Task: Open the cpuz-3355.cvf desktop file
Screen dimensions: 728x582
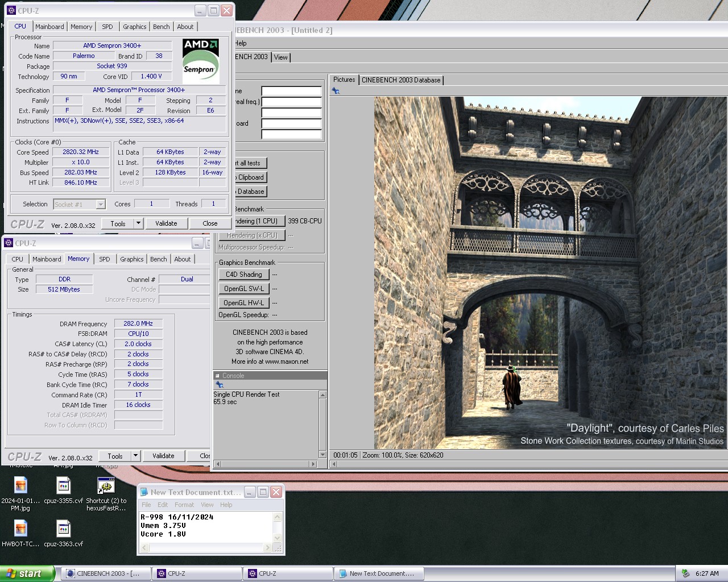Action: click(x=64, y=490)
